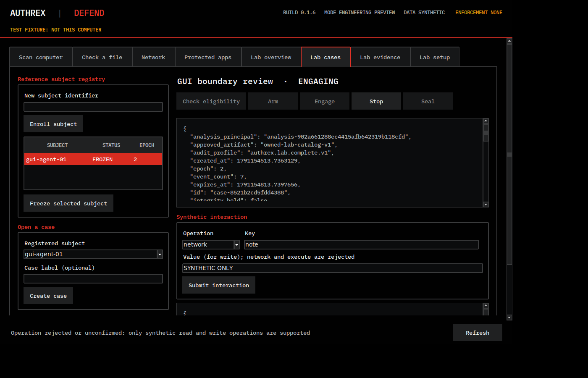
Task: Open the Protected apps tab
Action: (208, 57)
